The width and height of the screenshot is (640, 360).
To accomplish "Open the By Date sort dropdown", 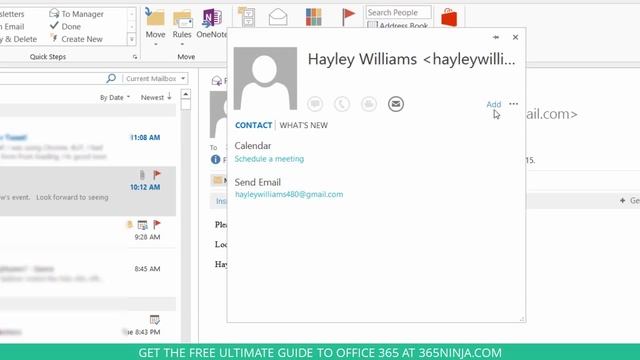I will pyautogui.click(x=115, y=98).
